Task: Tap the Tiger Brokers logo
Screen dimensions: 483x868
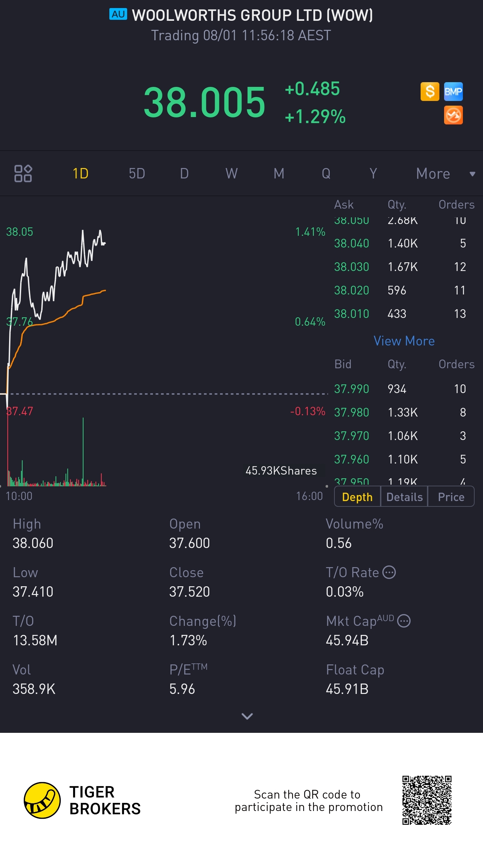Action: pyautogui.click(x=82, y=800)
